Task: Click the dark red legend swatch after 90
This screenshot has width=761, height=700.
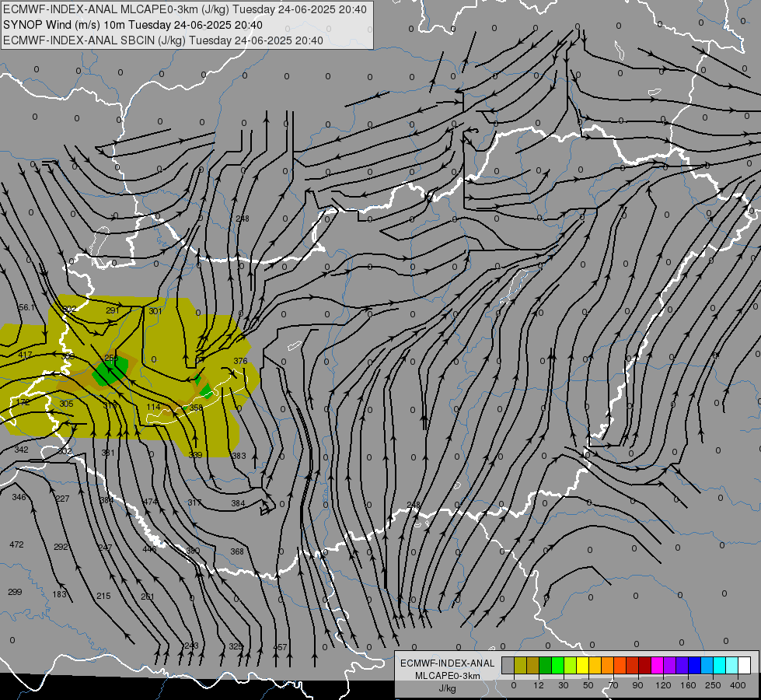Action: tap(645, 665)
